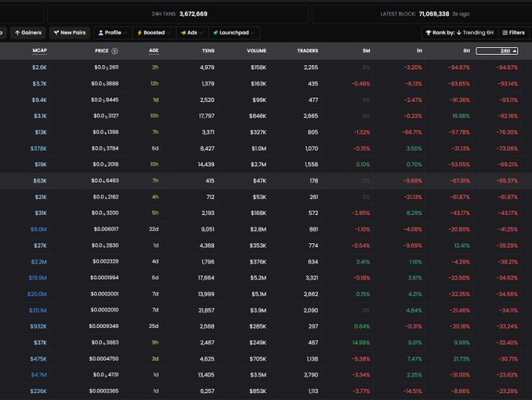Click the $1.0M volume cell
The width and height of the screenshot is (532, 400).
pyautogui.click(x=259, y=148)
